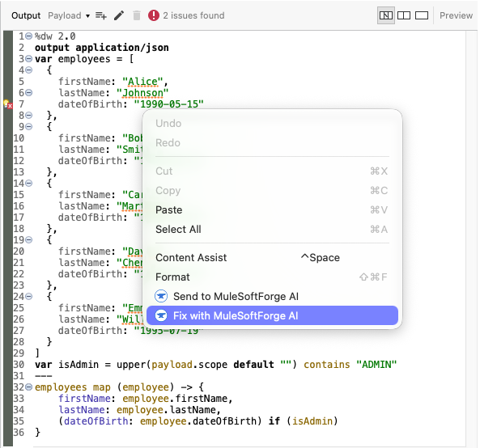Click 'employee.firstName' on line 33
Screen dimensions: 480x448
click(x=175, y=399)
